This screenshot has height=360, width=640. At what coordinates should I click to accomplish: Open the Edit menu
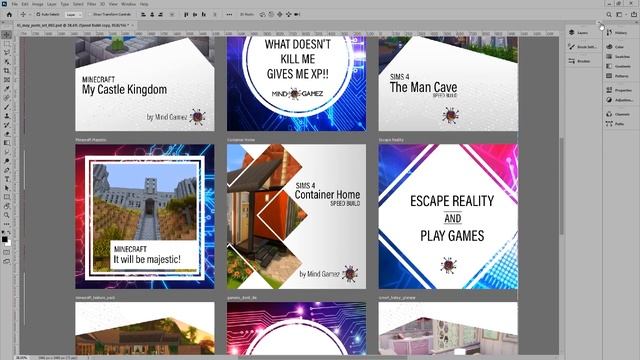click(25, 4)
